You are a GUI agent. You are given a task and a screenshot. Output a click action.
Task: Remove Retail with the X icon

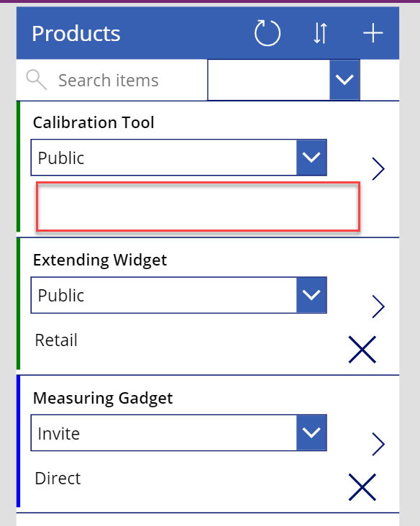362,350
